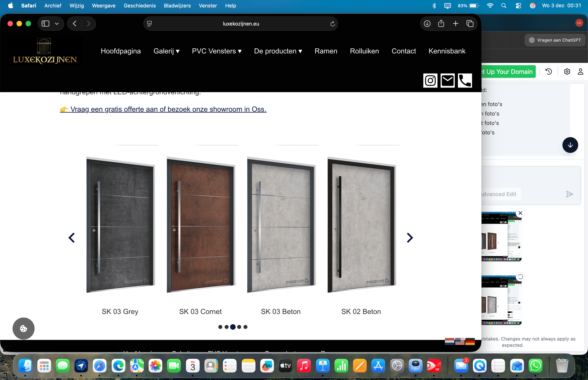Click the circular scroll-down arrow button

570,145
